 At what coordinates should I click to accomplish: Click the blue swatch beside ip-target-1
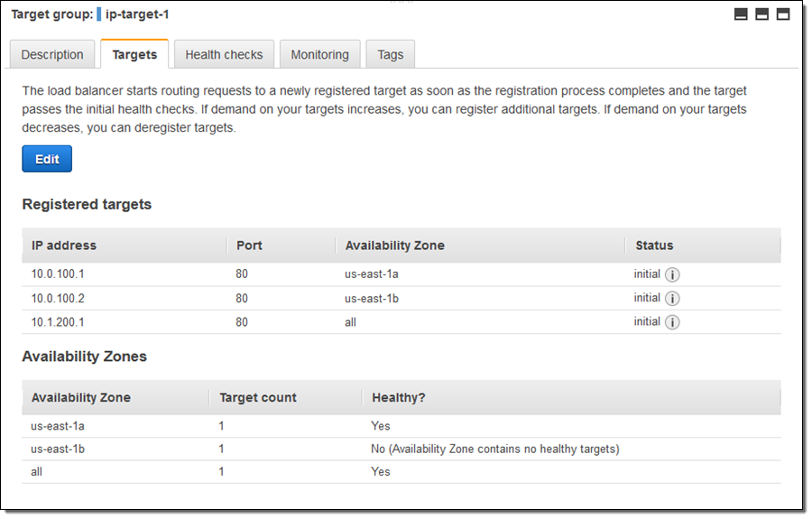[98, 14]
